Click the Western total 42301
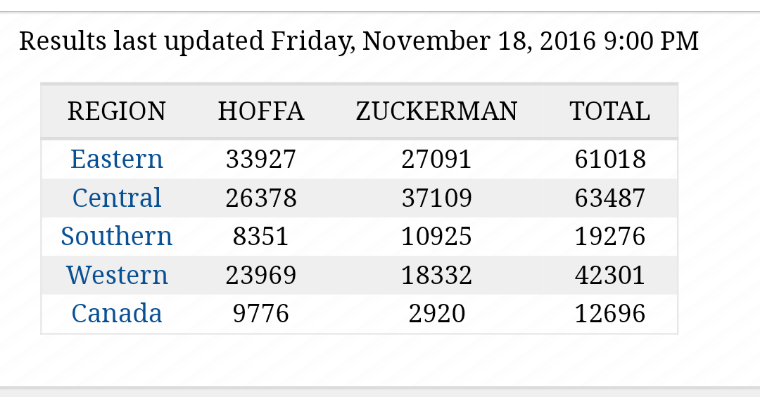 click(x=610, y=275)
